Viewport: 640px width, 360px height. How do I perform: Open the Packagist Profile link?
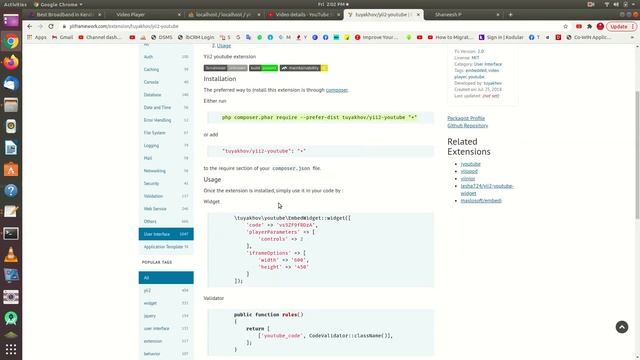pyautogui.click(x=466, y=118)
